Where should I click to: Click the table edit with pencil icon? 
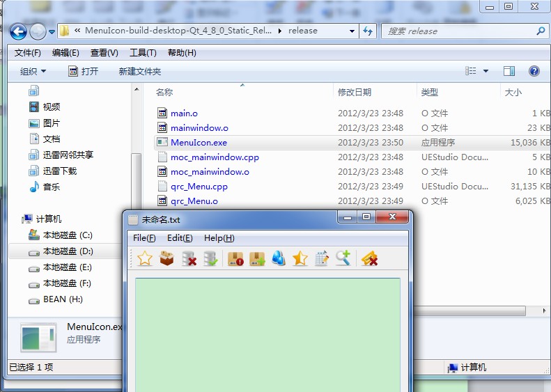322,258
